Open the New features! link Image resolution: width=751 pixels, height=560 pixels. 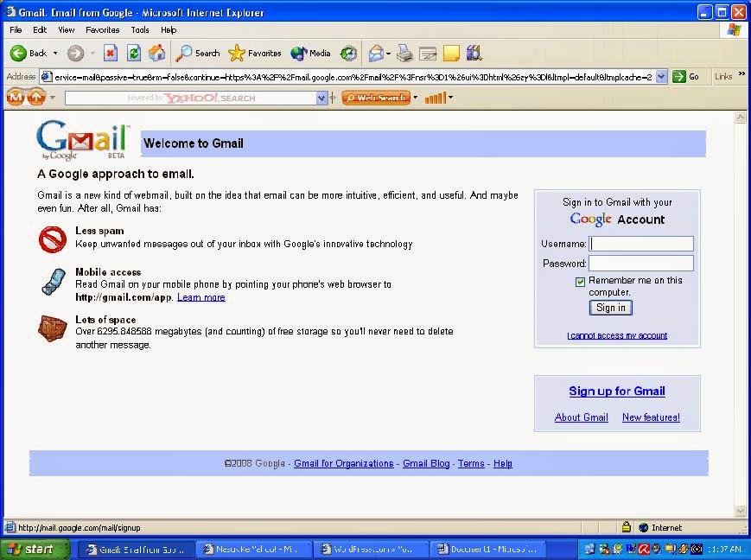pos(651,417)
